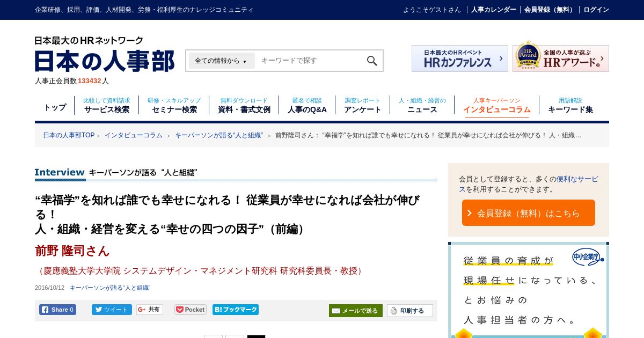Open the インタビューコラム navigation tab
Screen dimensions: 644x338
[x=497, y=106]
